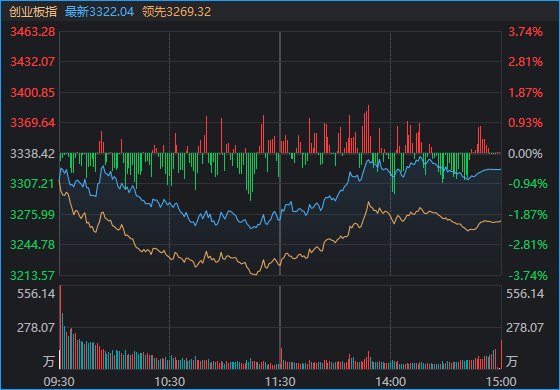
Task: Click the 14:00 time axis label
Action: pyautogui.click(x=390, y=382)
